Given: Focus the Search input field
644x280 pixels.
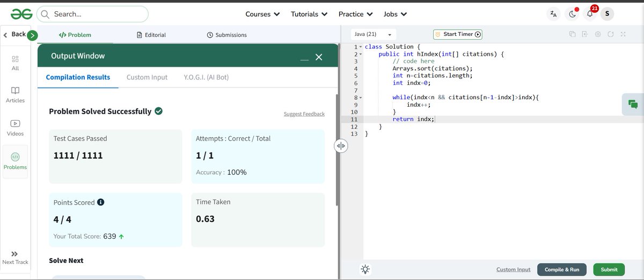Looking at the screenshot, I should 92,14.
